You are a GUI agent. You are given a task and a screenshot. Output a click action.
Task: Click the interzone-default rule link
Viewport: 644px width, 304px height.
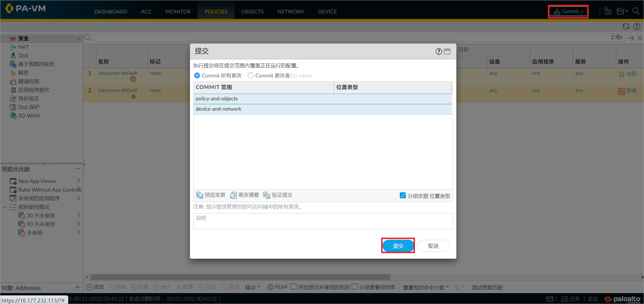[118, 90]
